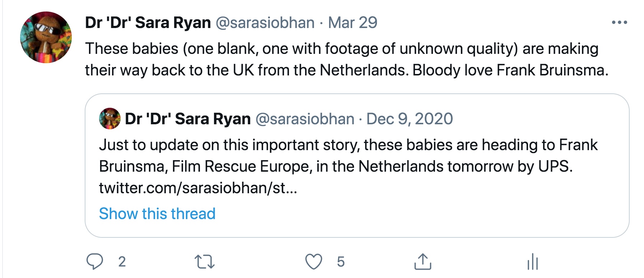Open the three-dot more options menu
644x278 pixels.
(619, 23)
